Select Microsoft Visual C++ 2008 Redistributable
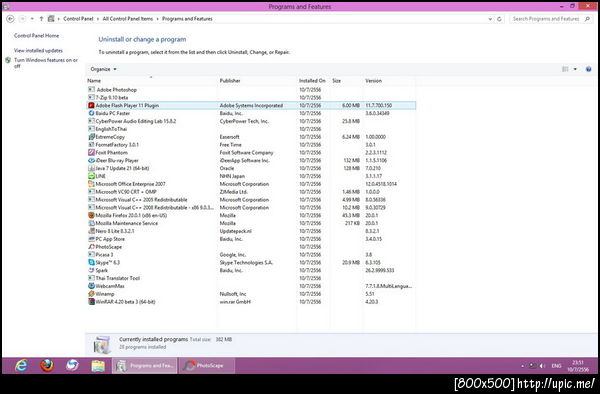600x394 pixels. coord(251,207)
